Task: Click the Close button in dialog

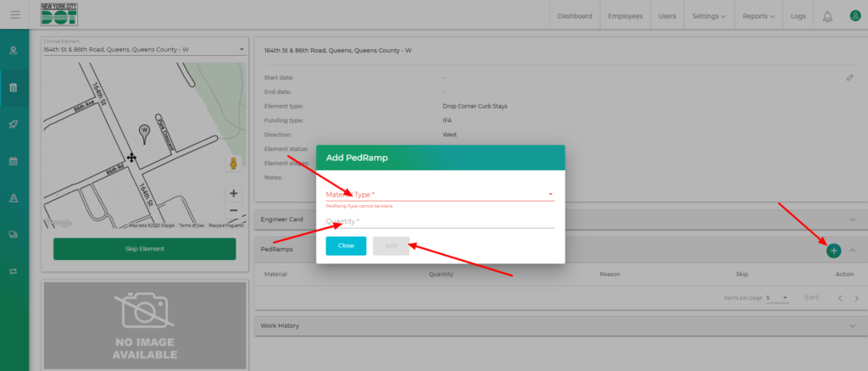Action: tap(346, 246)
